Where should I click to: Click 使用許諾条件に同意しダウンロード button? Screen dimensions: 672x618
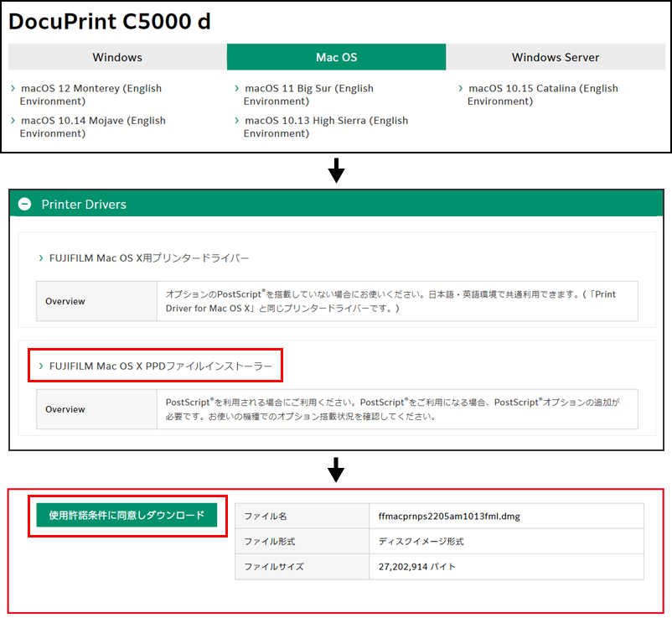coord(127,515)
